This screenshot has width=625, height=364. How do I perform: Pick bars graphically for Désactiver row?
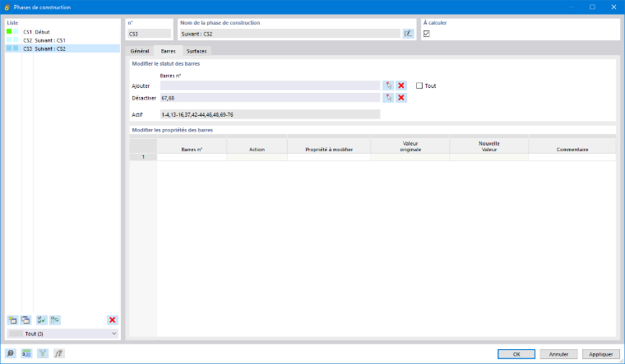click(388, 98)
